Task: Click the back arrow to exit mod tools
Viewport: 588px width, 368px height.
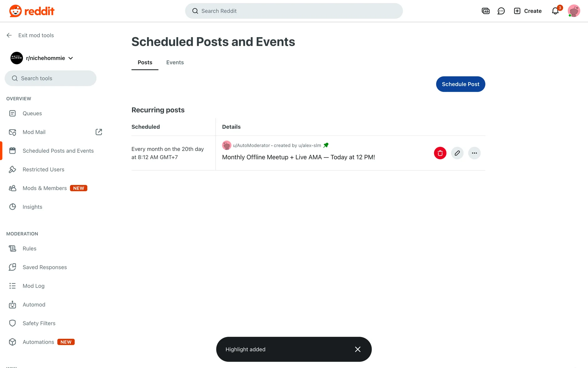Action: pyautogui.click(x=9, y=35)
